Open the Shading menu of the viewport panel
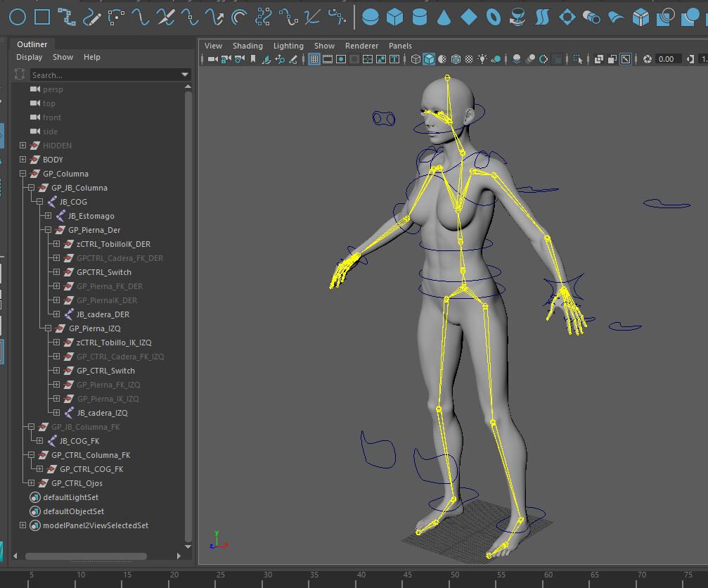 [247, 45]
